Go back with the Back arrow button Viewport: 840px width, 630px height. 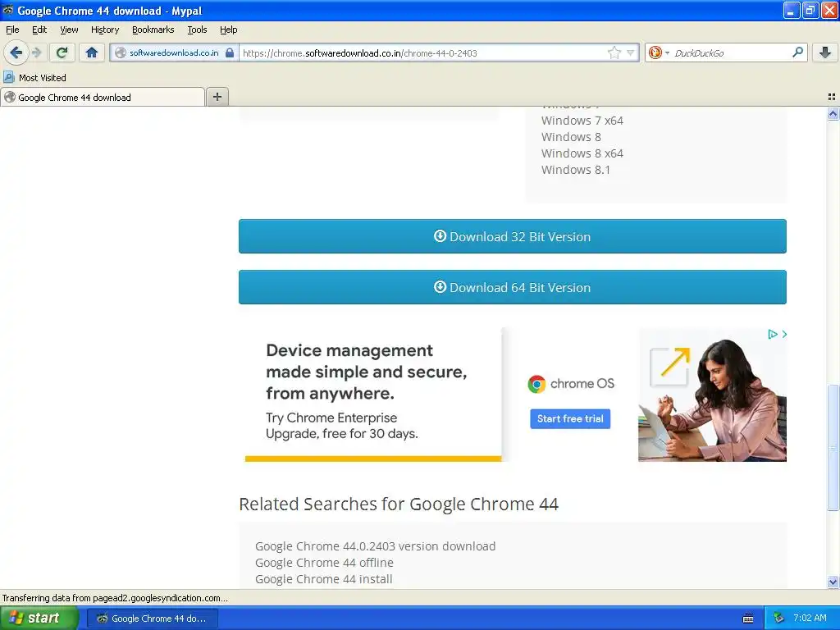(16, 52)
